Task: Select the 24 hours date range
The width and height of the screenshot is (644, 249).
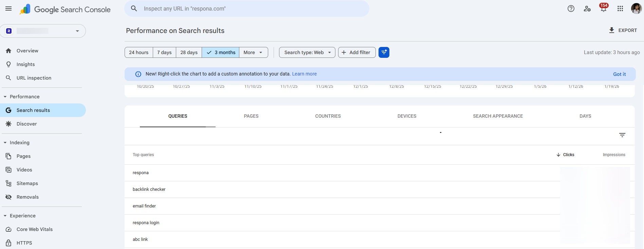Action: [139, 52]
